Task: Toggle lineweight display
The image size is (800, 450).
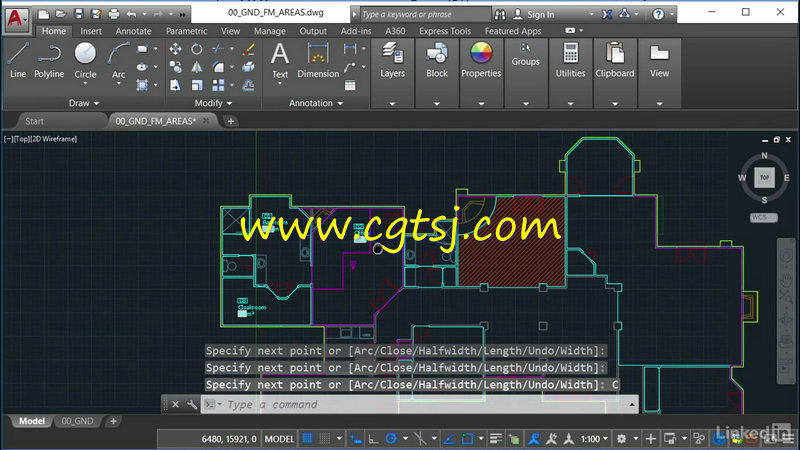Action: [x=496, y=439]
